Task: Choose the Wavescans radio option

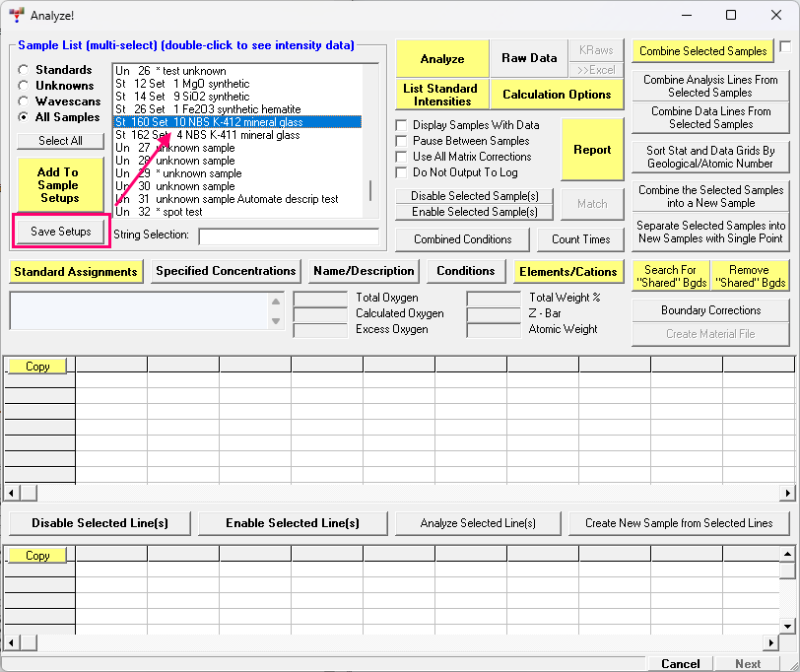Action: (24, 101)
